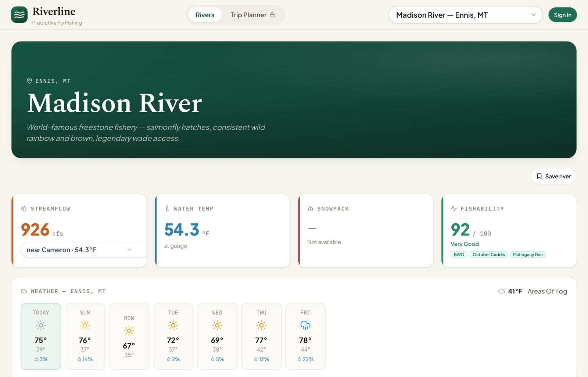Click the at gauge label
Screen dimensions: 588x377
coord(175,246)
